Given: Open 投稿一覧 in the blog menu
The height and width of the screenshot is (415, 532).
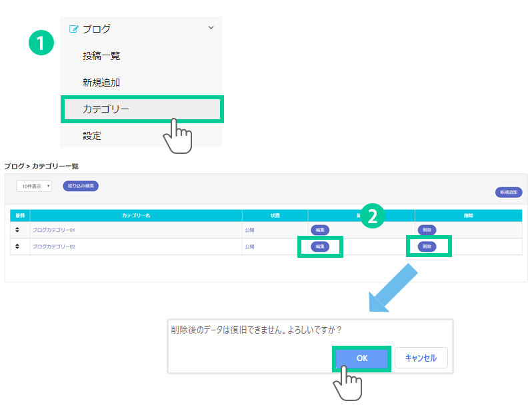Looking at the screenshot, I should click(101, 56).
